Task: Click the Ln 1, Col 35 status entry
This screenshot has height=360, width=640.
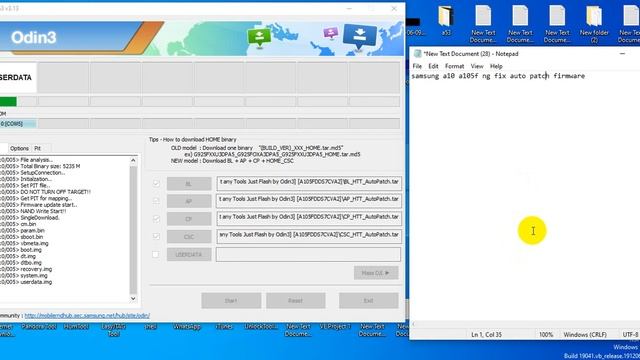Action: click(x=486, y=335)
